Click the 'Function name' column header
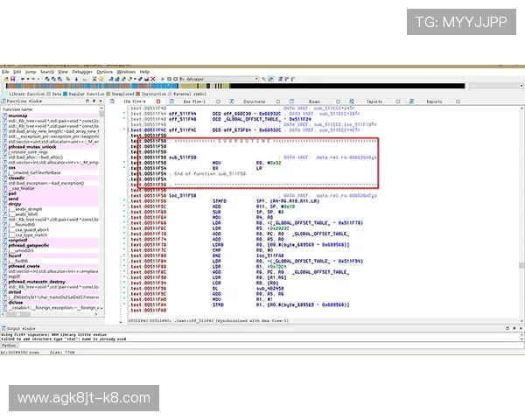The image size is (525, 420). point(50,109)
